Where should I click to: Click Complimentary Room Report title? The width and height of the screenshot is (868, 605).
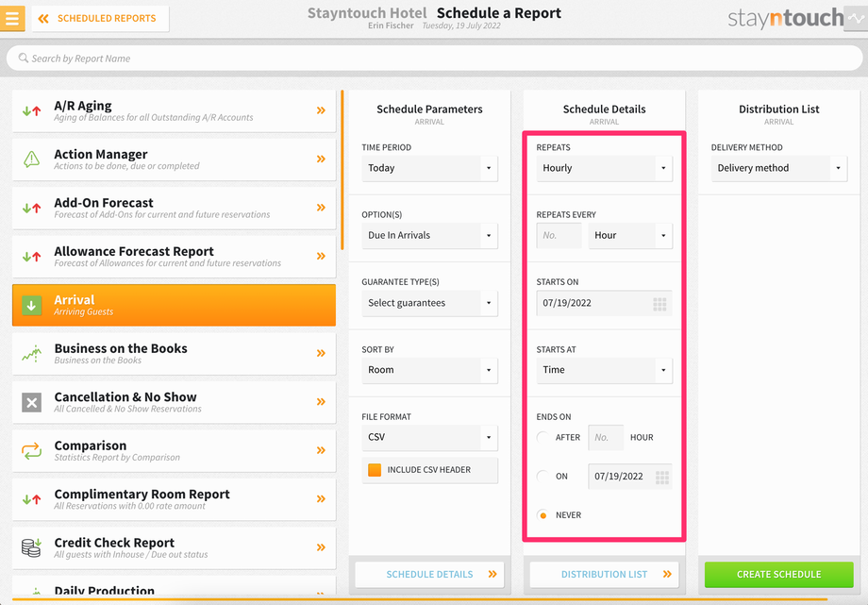coord(142,495)
